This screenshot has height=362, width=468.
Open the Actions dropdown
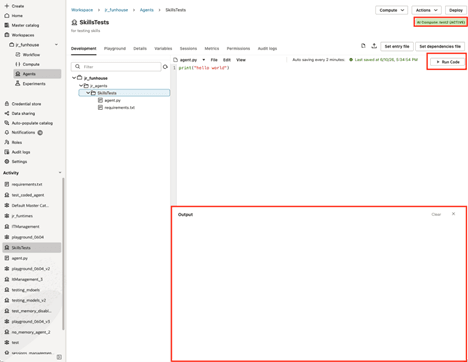[426, 10]
